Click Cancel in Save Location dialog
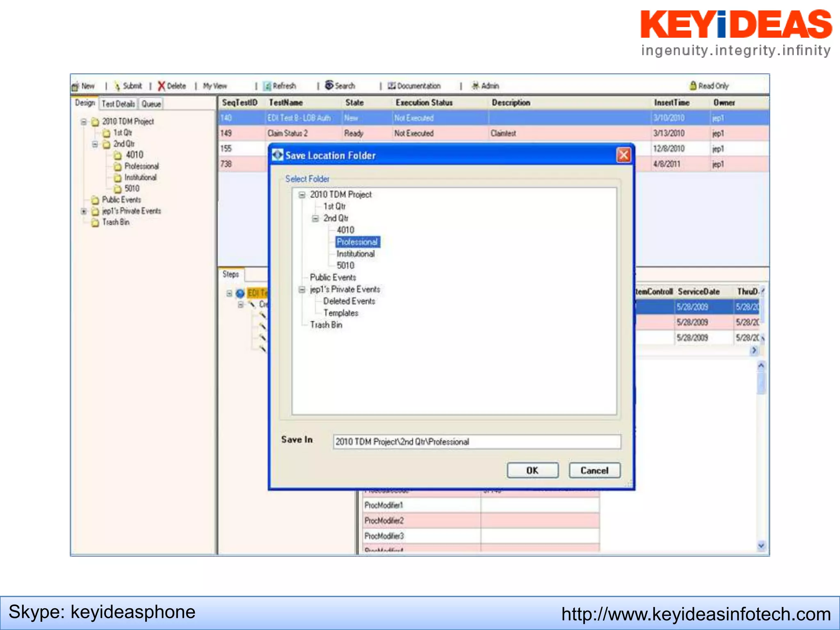The image size is (840, 630). 594,470
